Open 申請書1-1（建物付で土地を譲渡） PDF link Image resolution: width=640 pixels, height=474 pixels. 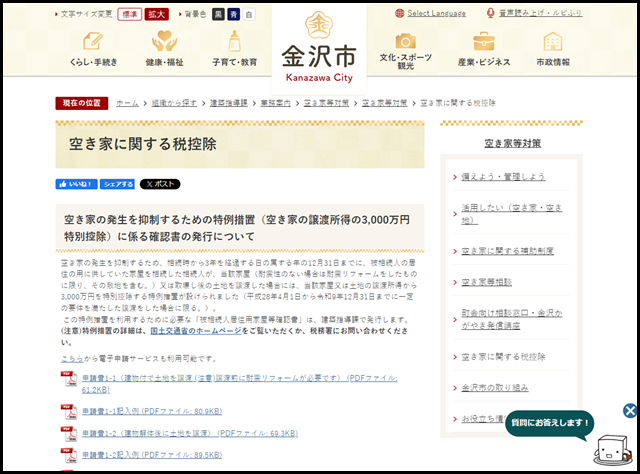click(x=240, y=384)
